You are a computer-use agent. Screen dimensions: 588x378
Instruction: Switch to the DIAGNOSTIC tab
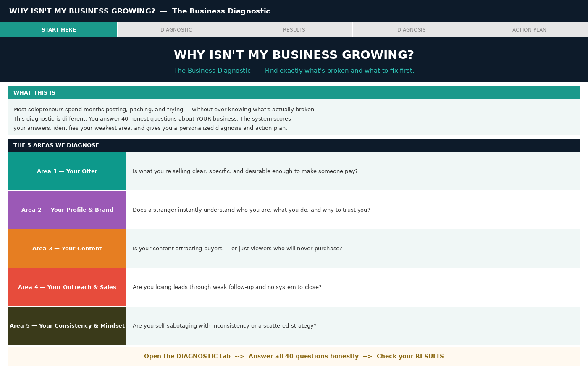[176, 30]
